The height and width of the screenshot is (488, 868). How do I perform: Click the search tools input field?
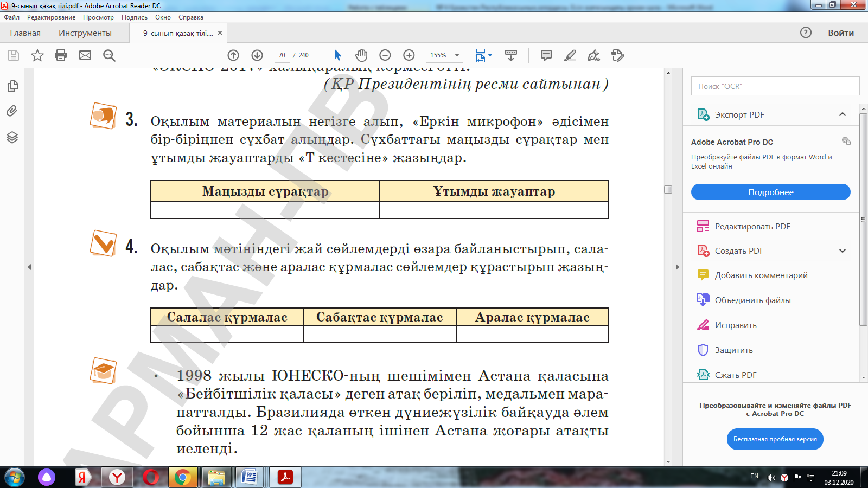click(775, 86)
